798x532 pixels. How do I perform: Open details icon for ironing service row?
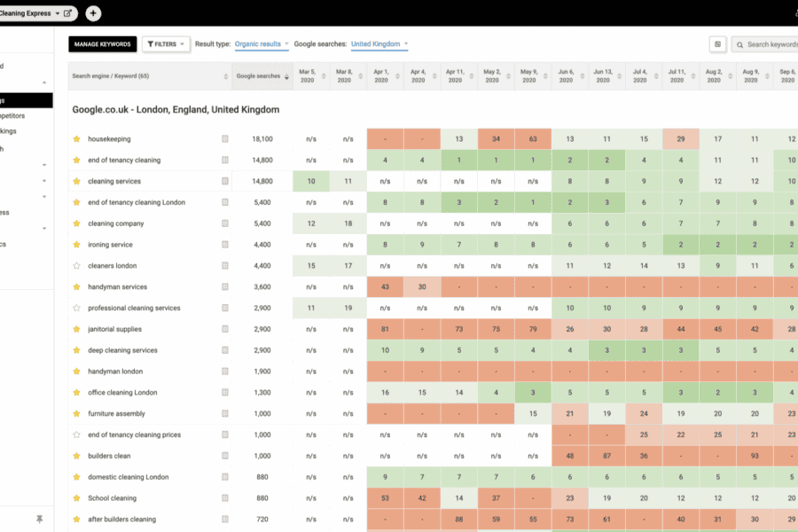[225, 245]
